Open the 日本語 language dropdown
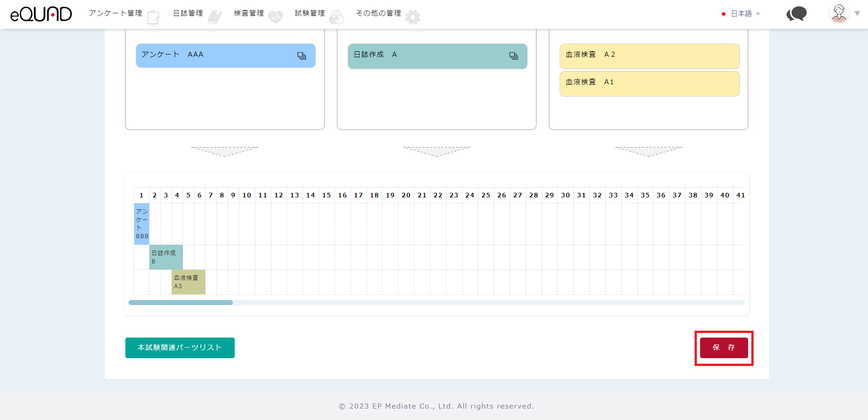 point(741,14)
